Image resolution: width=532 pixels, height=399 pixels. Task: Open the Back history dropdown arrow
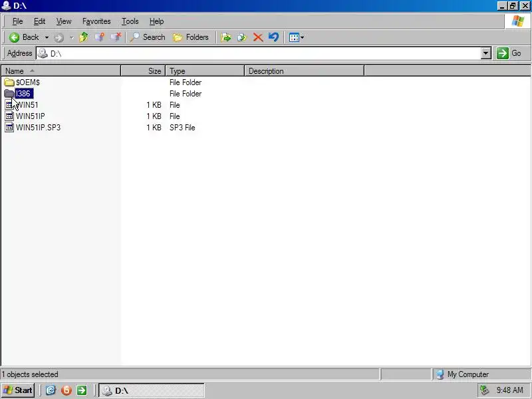[47, 37]
